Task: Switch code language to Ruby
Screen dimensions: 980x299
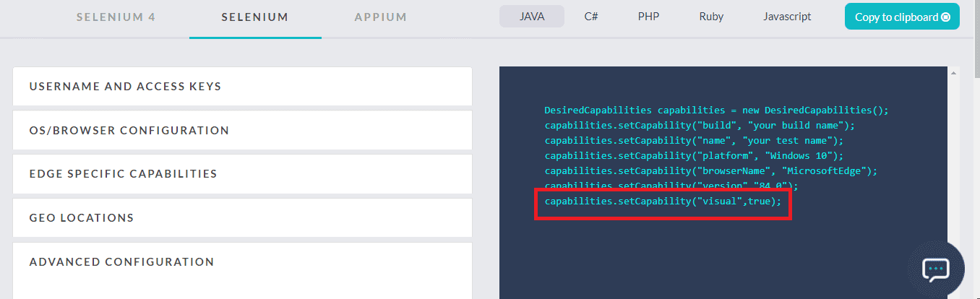Action: pos(711,16)
